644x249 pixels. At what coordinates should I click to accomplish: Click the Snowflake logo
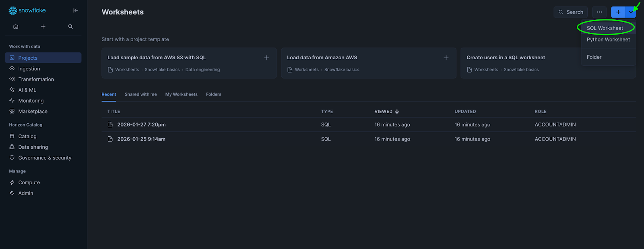click(27, 10)
